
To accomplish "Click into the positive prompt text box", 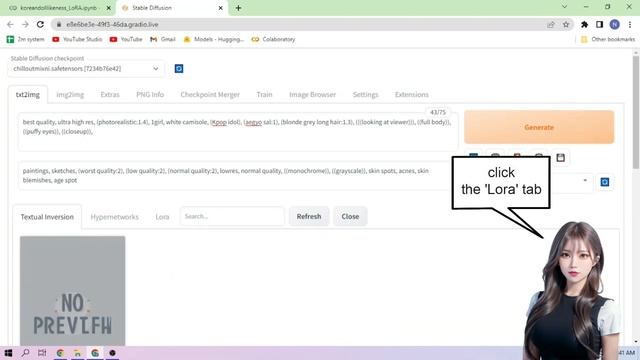I will 238,132.
